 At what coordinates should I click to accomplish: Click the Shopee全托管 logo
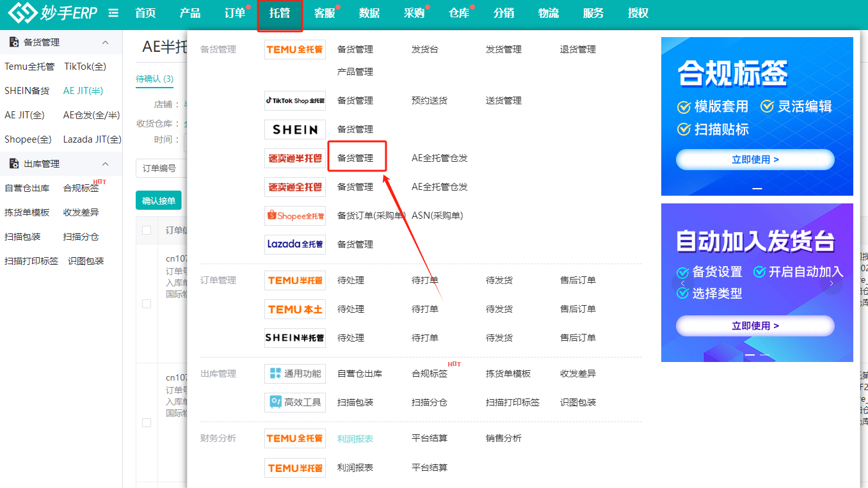click(295, 216)
